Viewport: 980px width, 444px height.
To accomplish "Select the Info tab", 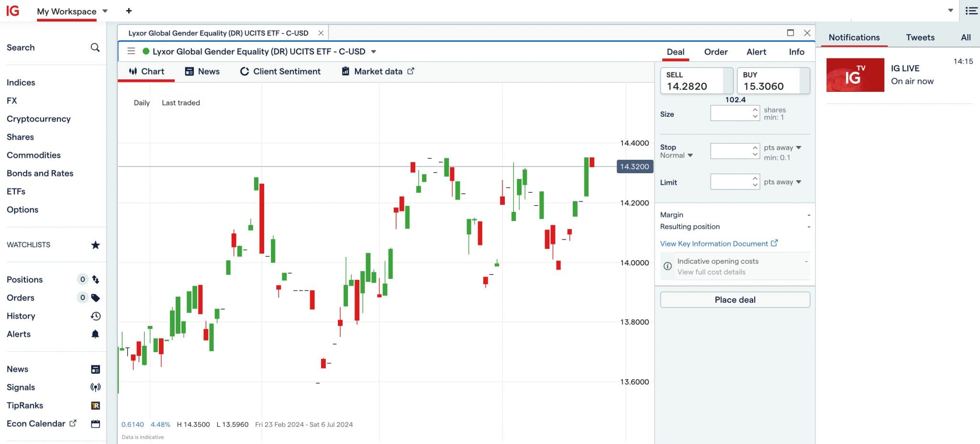I will tap(797, 52).
